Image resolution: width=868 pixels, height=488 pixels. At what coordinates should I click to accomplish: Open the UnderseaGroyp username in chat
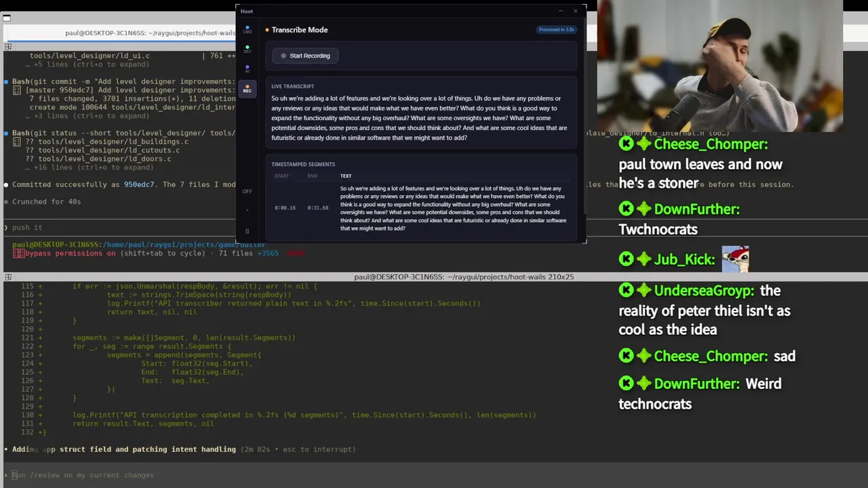704,290
